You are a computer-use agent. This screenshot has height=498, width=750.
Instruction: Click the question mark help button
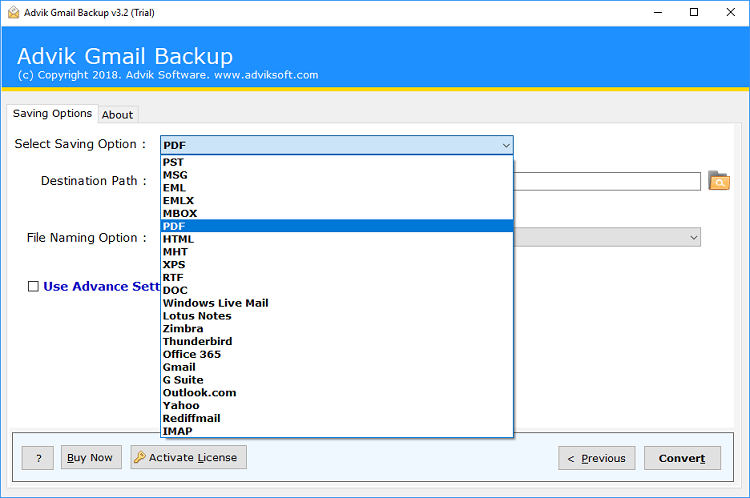pos(38,458)
